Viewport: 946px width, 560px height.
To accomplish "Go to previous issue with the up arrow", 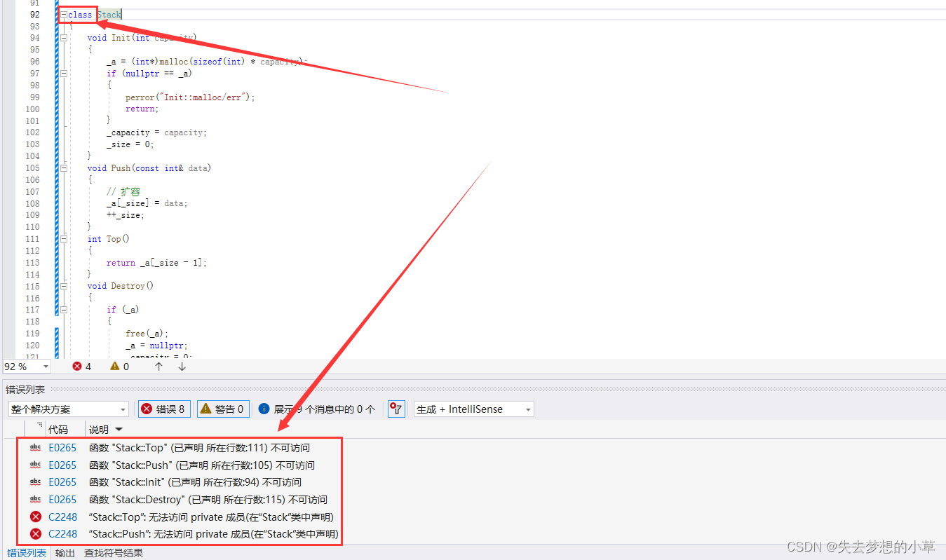I will point(158,367).
